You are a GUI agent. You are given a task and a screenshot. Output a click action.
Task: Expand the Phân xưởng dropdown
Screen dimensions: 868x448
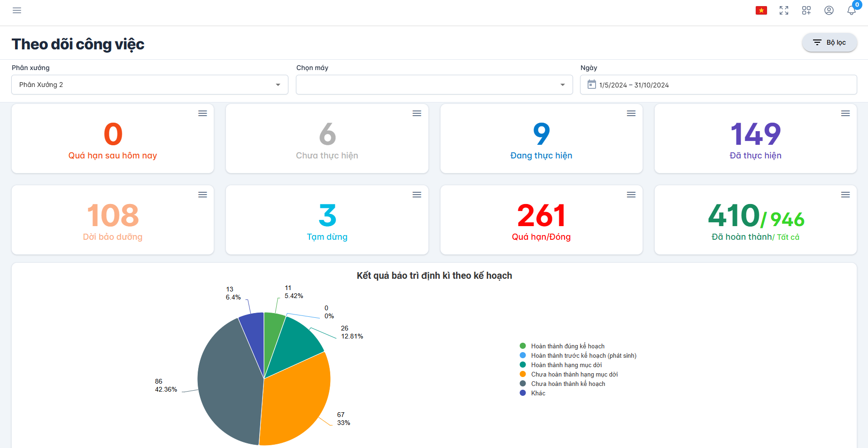[150, 85]
